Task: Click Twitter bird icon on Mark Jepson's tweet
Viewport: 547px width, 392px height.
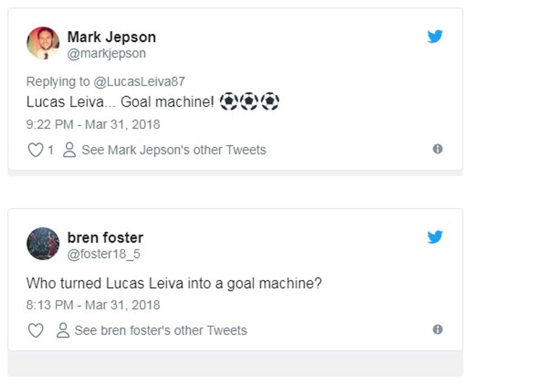Action: (435, 36)
